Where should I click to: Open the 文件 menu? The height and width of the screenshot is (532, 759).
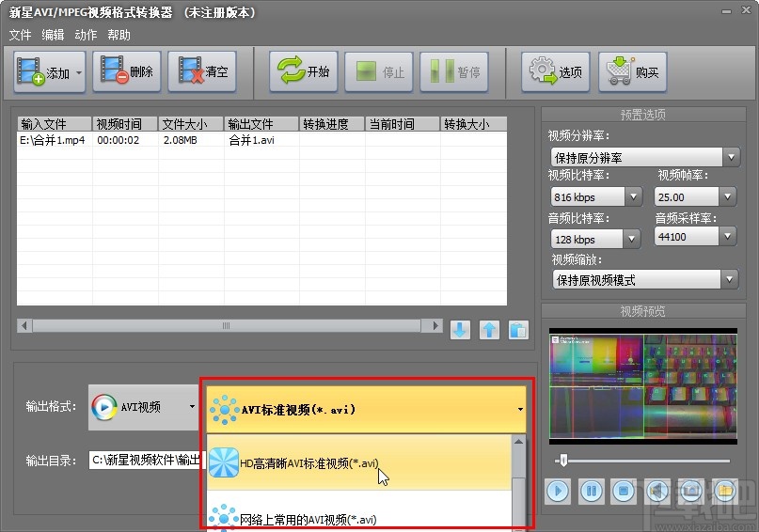click(x=20, y=35)
